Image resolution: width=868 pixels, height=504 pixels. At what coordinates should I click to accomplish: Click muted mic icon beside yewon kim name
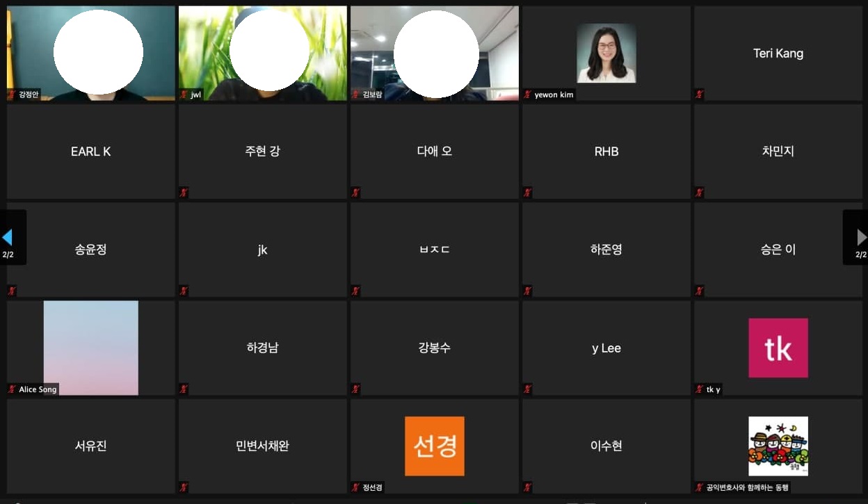(528, 95)
